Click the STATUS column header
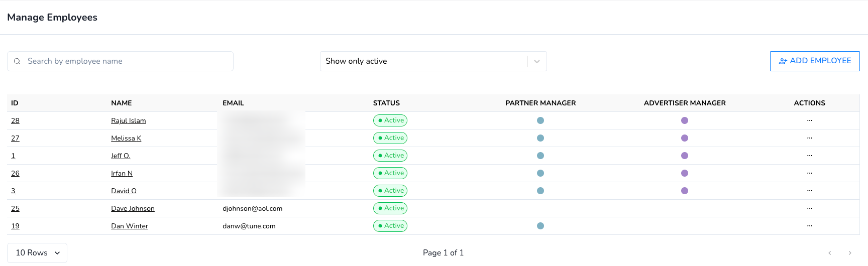Viewport: 868px width, 266px height. [x=386, y=103]
